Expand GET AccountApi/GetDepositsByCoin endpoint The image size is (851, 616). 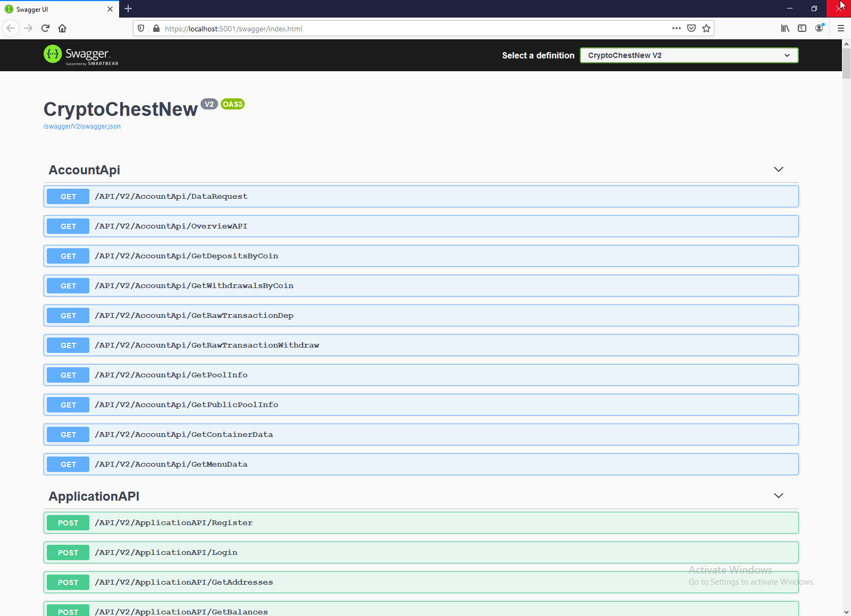pos(421,256)
